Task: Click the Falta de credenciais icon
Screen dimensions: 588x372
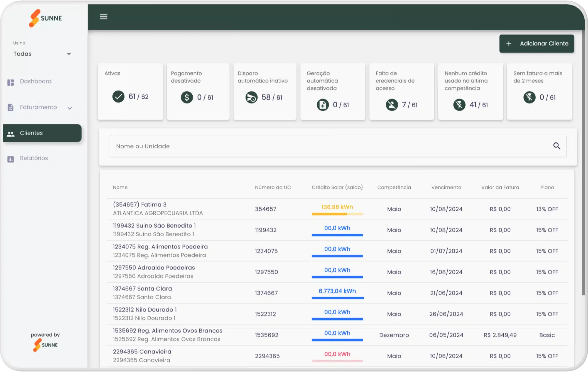Action: click(392, 105)
